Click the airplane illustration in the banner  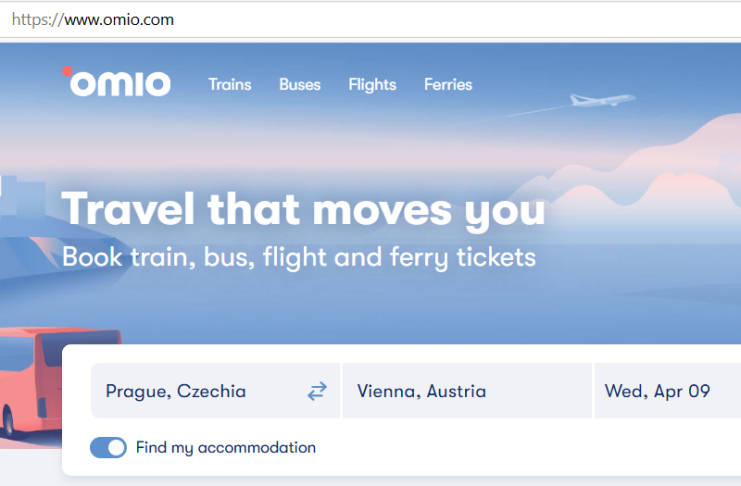click(602, 100)
